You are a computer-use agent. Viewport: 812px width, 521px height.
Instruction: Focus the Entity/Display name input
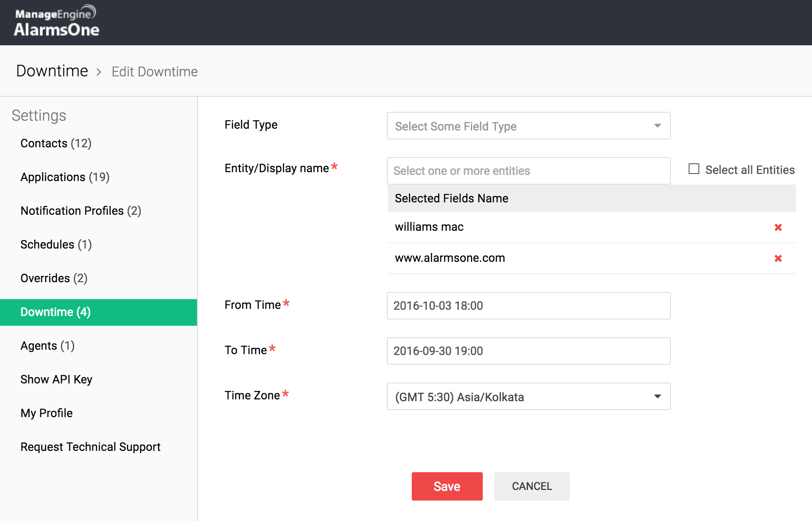(x=528, y=171)
